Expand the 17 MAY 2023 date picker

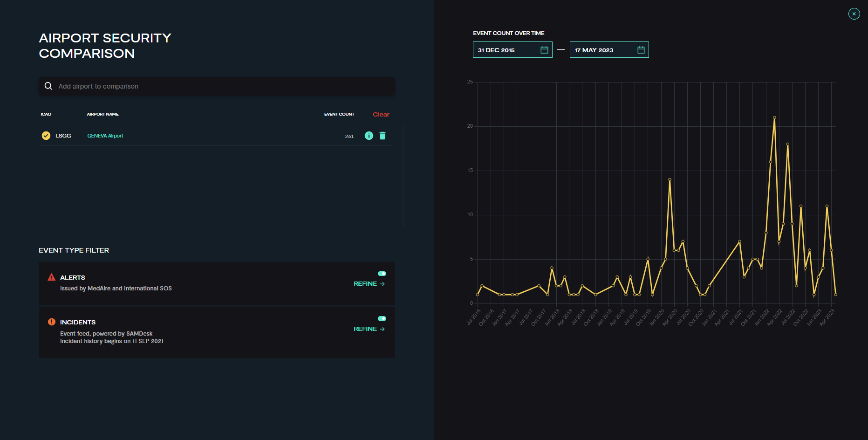click(x=602, y=50)
